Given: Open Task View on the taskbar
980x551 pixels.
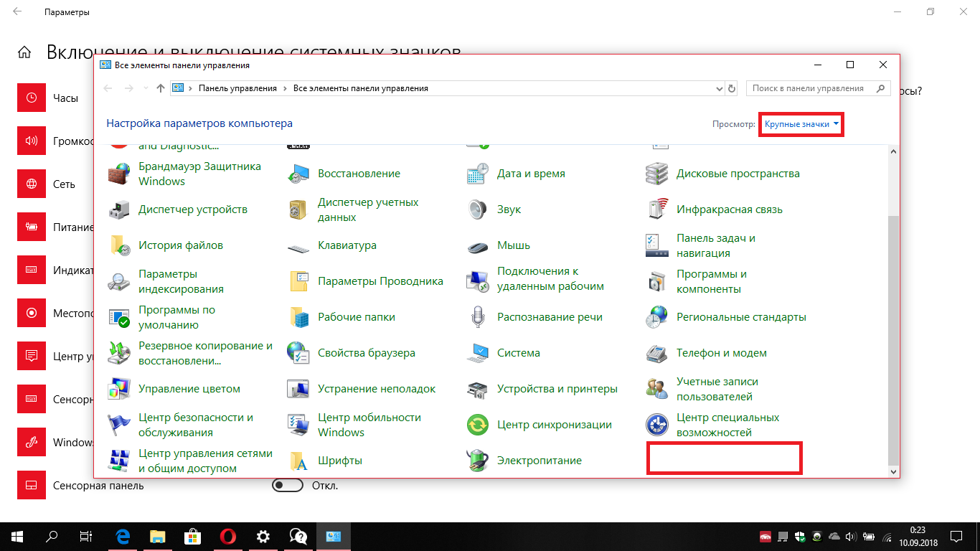Looking at the screenshot, I should pyautogui.click(x=86, y=536).
